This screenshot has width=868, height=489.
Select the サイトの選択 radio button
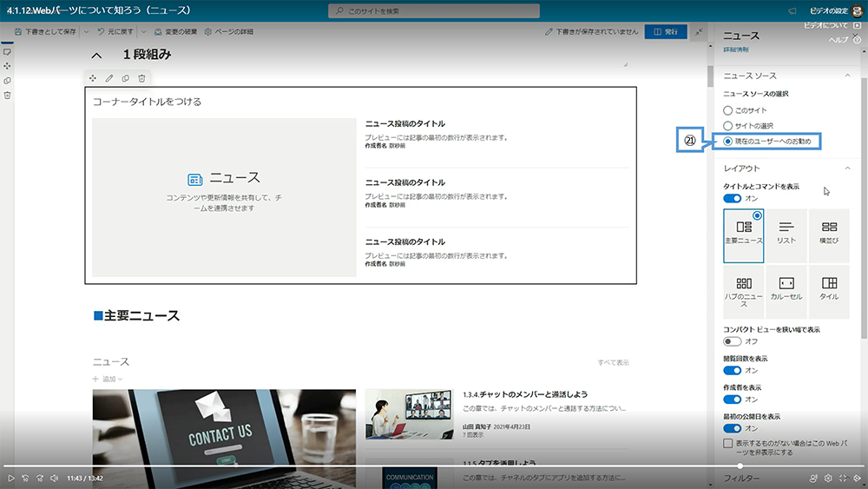(728, 126)
